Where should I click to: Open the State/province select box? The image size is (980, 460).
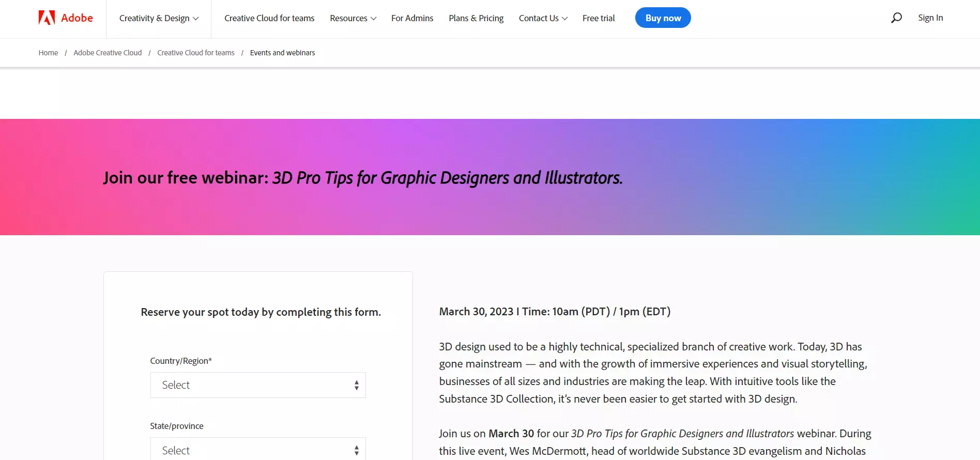tap(257, 450)
